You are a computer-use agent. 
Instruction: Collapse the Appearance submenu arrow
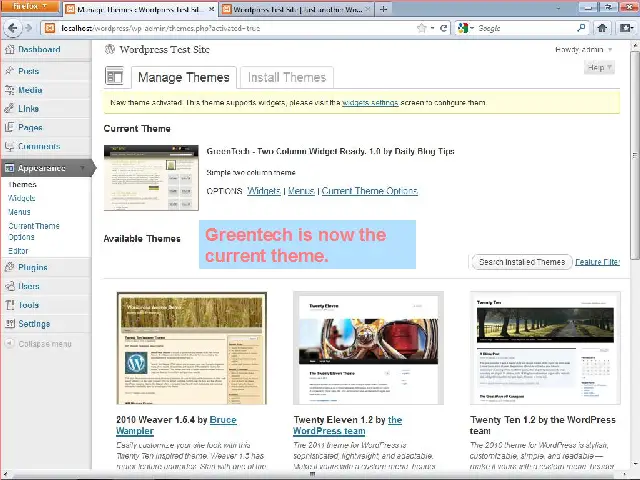tap(83, 168)
